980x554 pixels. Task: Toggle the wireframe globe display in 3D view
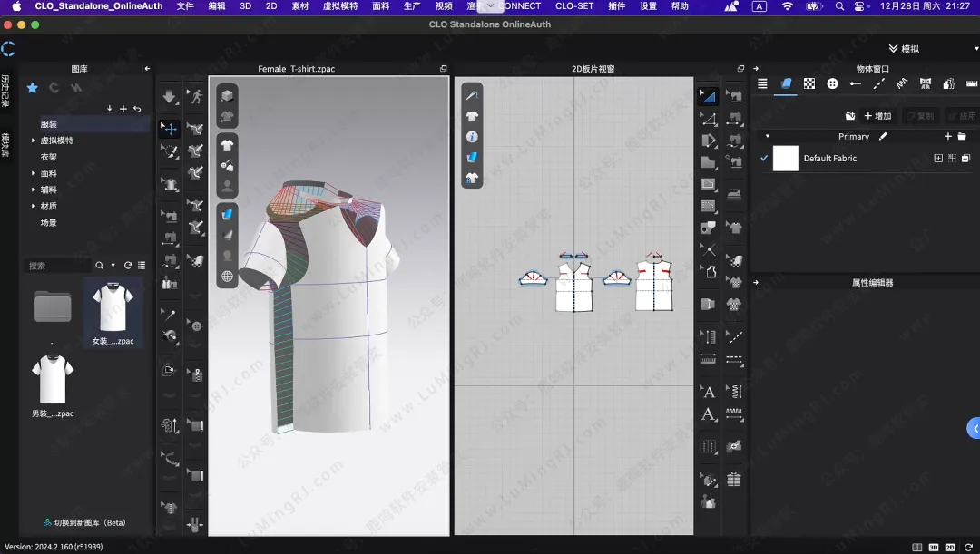(227, 277)
